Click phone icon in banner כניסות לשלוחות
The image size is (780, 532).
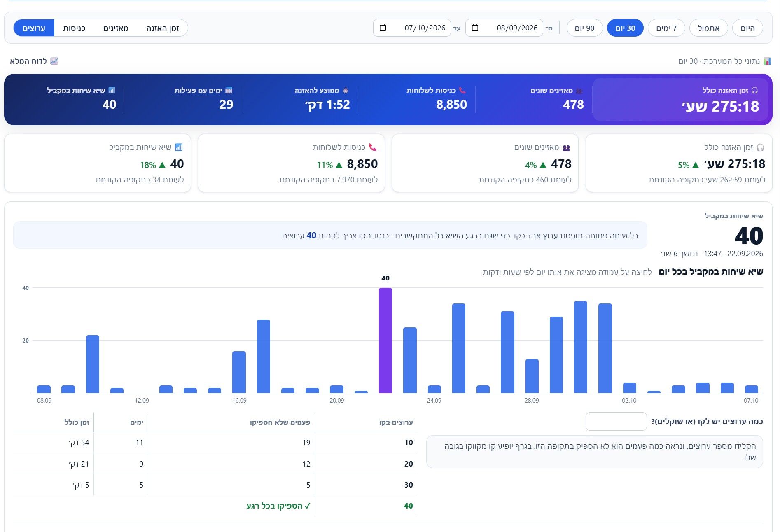[462, 90]
